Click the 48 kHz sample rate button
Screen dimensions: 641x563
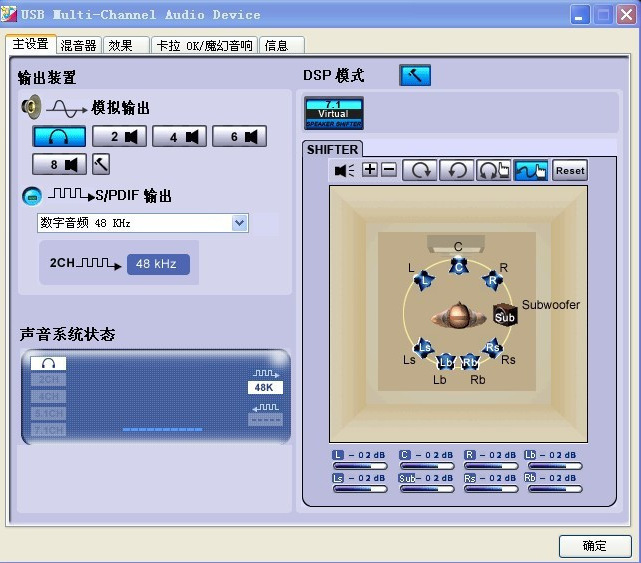158,264
